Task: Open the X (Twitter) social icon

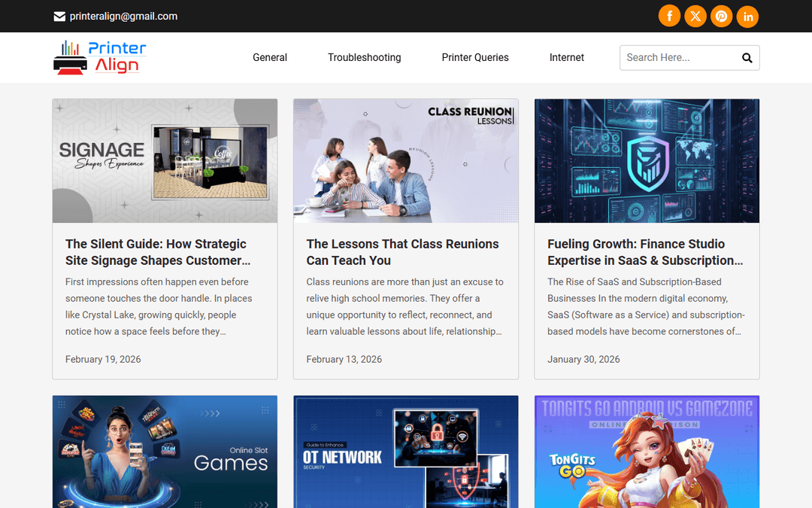Action: [695, 16]
